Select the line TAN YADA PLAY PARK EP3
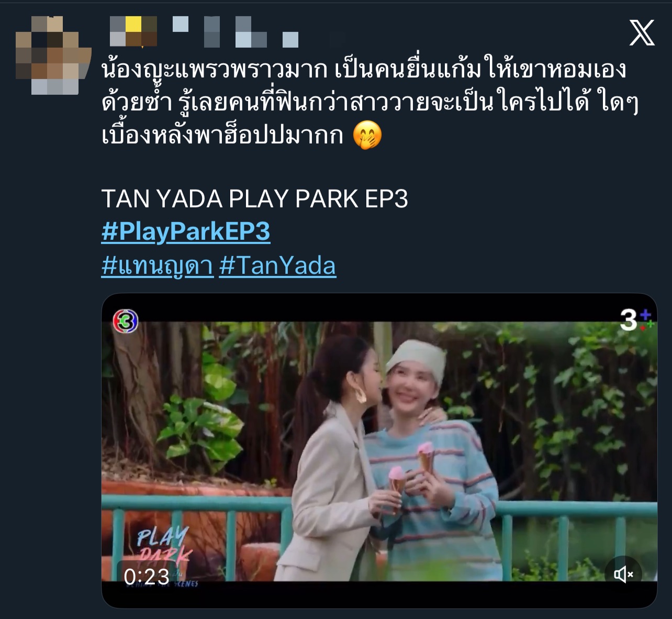The width and height of the screenshot is (672, 619). tap(254, 198)
